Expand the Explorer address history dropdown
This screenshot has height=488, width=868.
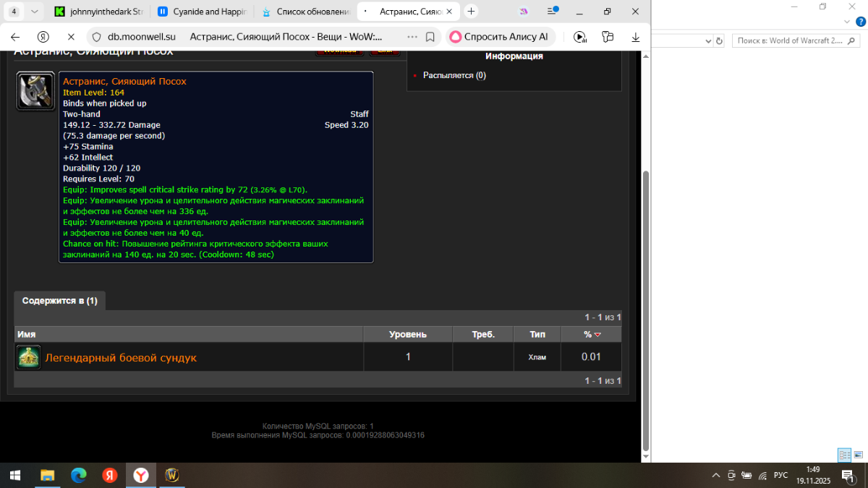pyautogui.click(x=708, y=41)
